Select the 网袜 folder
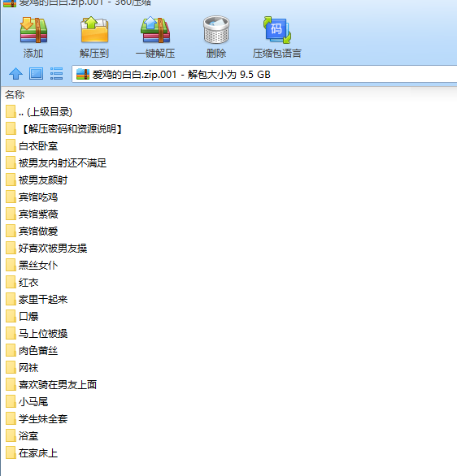The width and height of the screenshot is (457, 476). [x=22, y=368]
